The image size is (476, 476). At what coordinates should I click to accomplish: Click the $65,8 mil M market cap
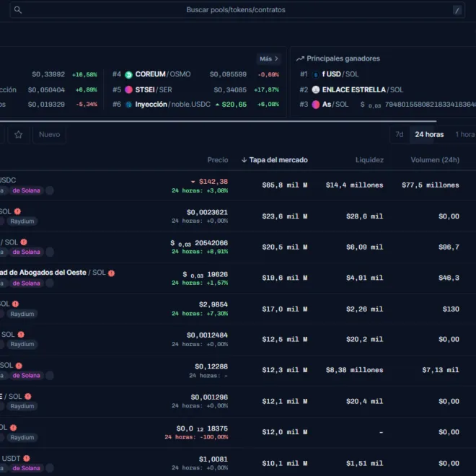coord(285,185)
